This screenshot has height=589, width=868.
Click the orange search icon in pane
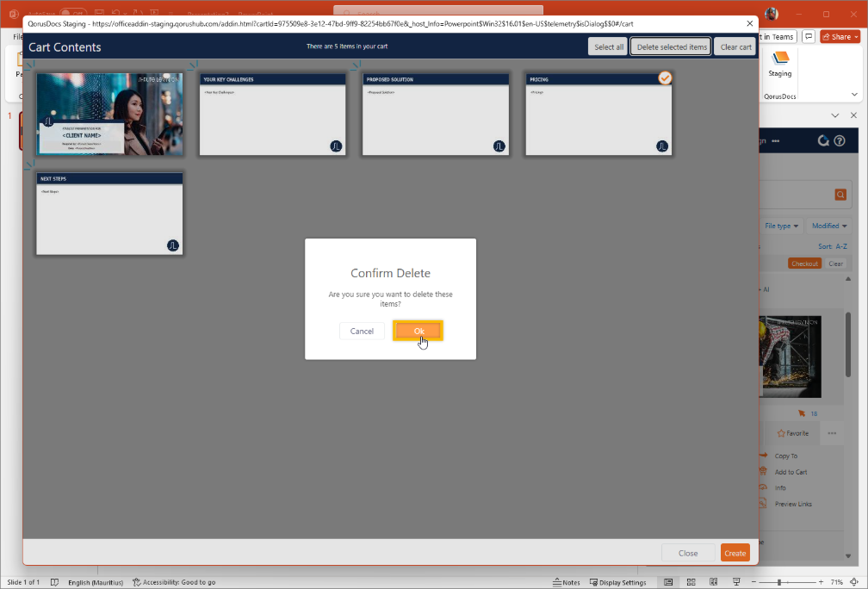pos(840,195)
